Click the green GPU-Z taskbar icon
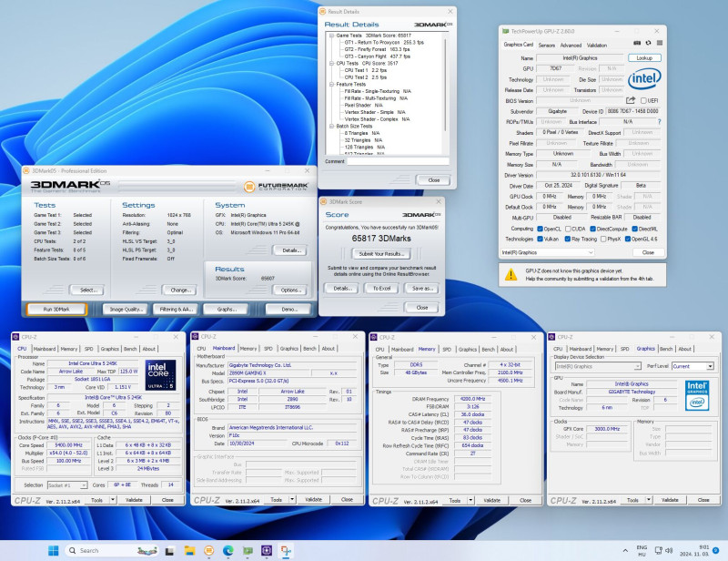This screenshot has width=728, height=561. [x=248, y=551]
